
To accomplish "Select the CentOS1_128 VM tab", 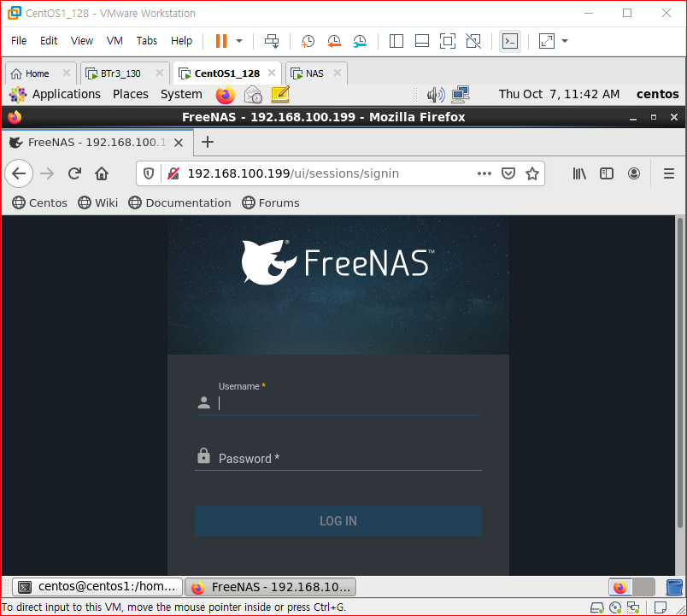I will [226, 73].
